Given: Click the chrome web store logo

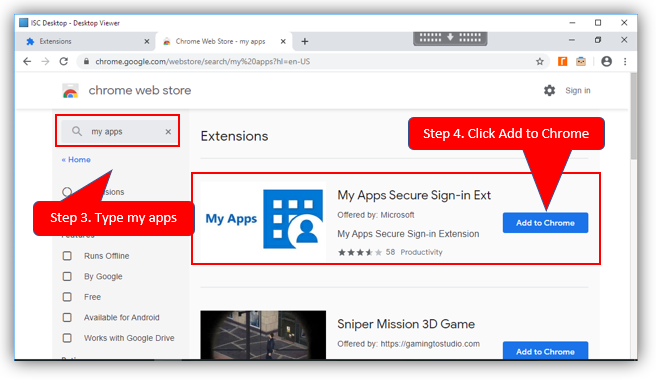Looking at the screenshot, I should (70, 91).
